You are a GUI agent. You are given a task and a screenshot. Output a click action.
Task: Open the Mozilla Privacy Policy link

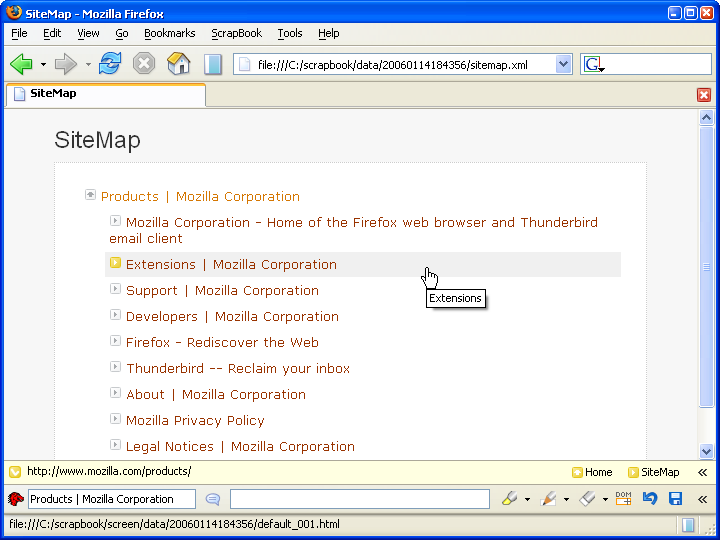click(x=195, y=421)
